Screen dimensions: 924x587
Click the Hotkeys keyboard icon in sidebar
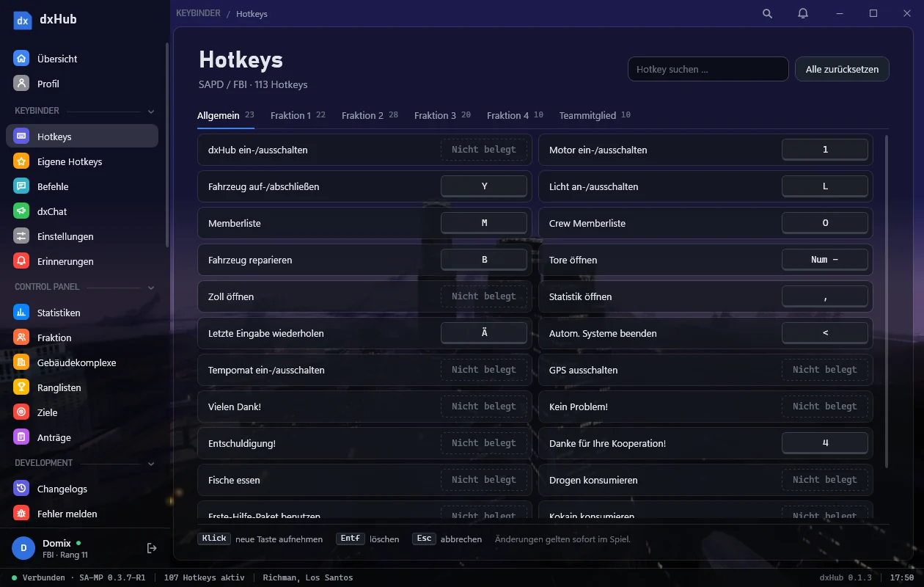click(21, 136)
